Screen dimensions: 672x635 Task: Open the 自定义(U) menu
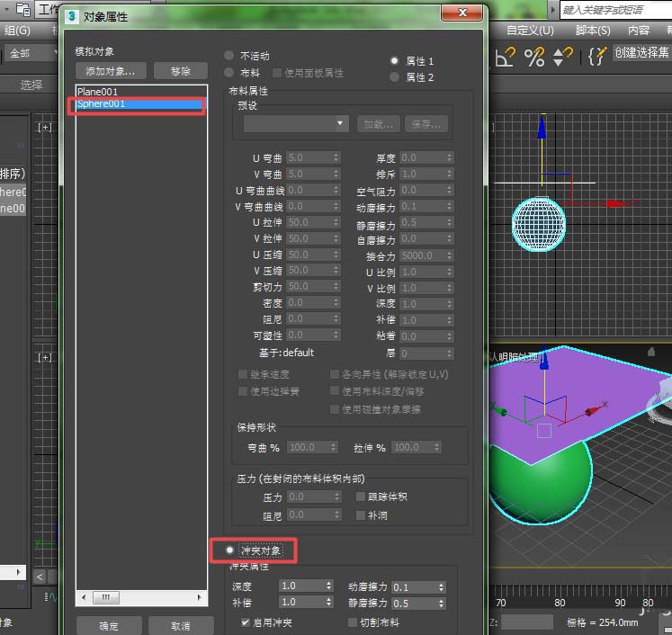pyautogui.click(x=530, y=31)
